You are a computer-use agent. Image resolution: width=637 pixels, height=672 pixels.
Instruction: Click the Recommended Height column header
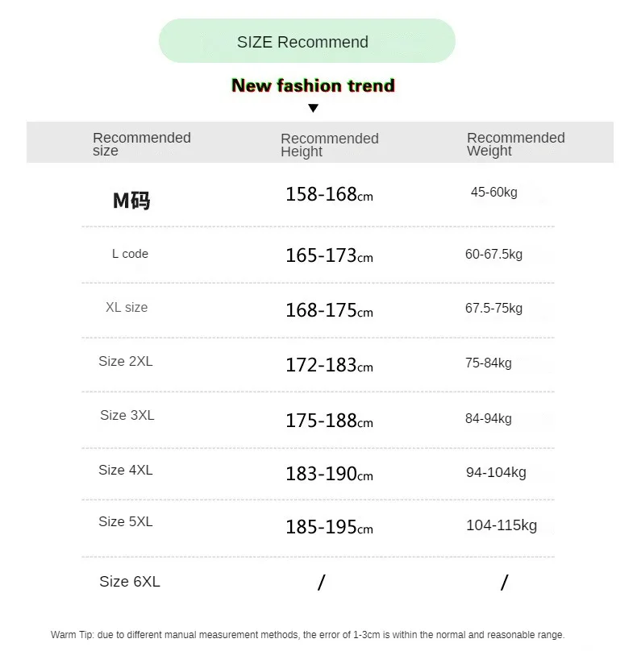(330, 145)
